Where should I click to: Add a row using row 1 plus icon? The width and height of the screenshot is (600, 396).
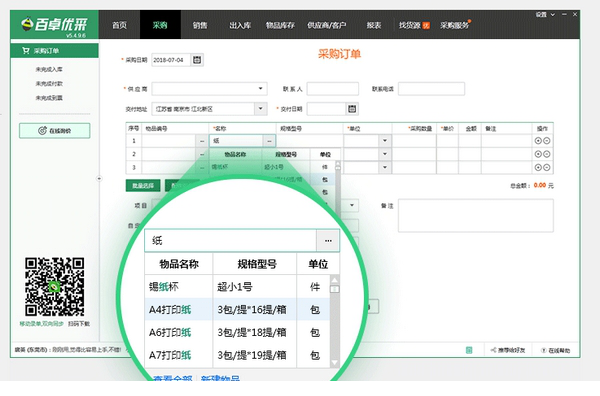point(538,141)
